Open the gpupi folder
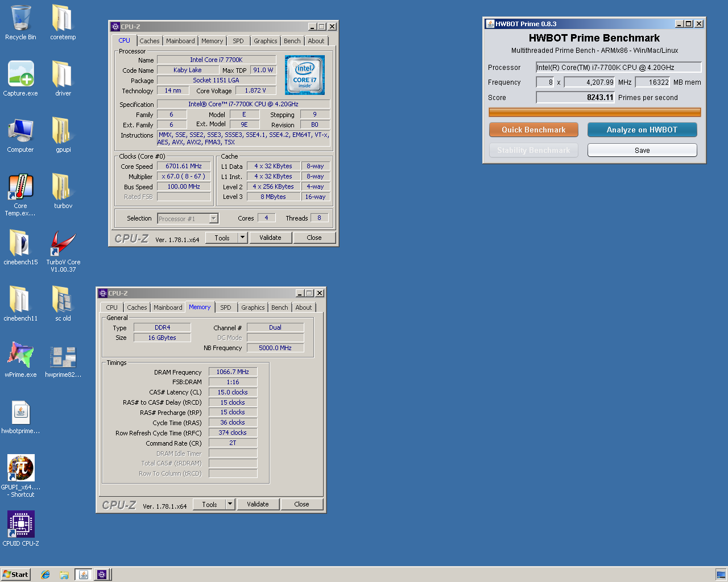The width and height of the screenshot is (728, 582). (63, 135)
